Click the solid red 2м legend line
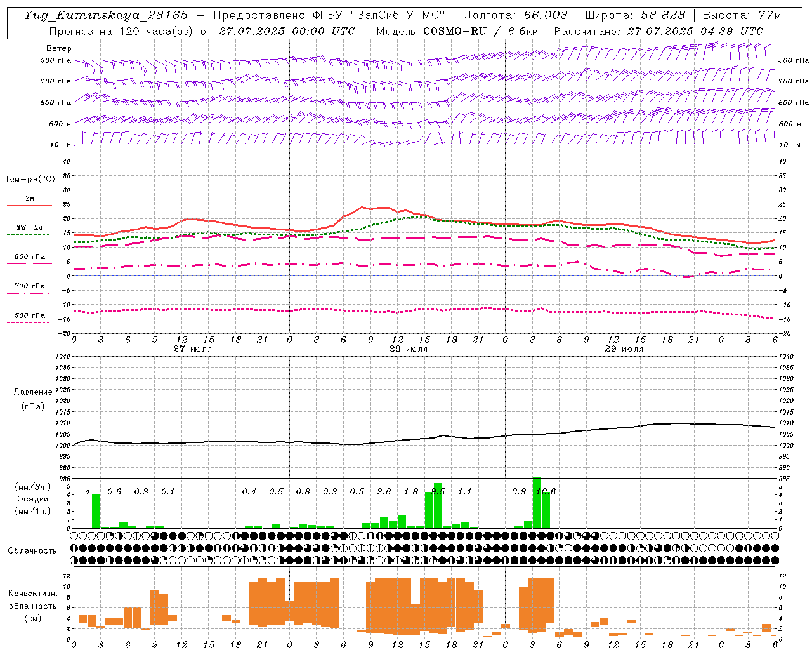 [x=29, y=205]
